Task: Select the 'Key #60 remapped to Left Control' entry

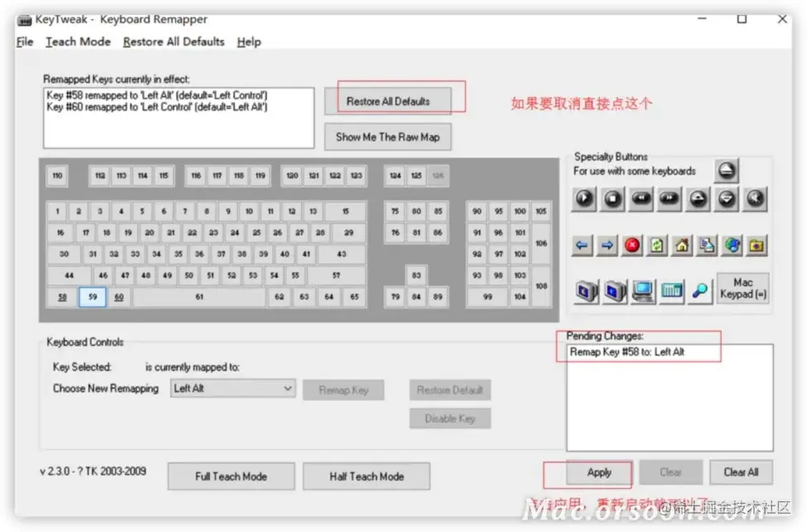Action: click(x=157, y=107)
